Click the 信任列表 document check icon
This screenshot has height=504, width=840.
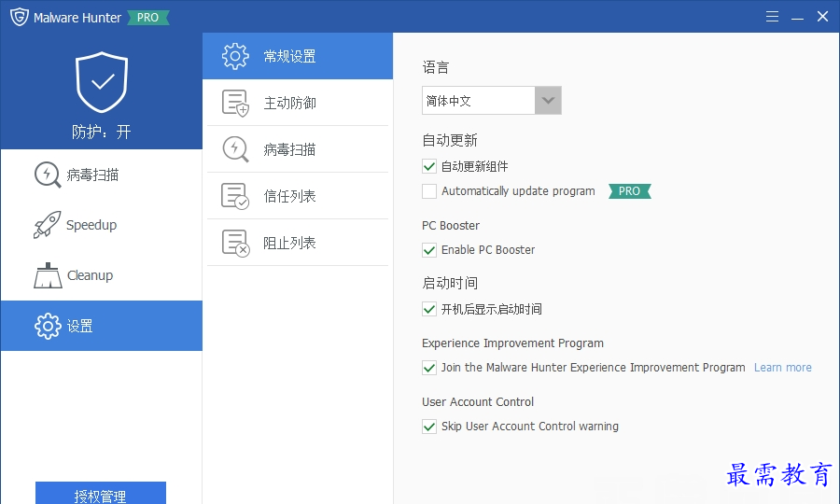click(235, 196)
